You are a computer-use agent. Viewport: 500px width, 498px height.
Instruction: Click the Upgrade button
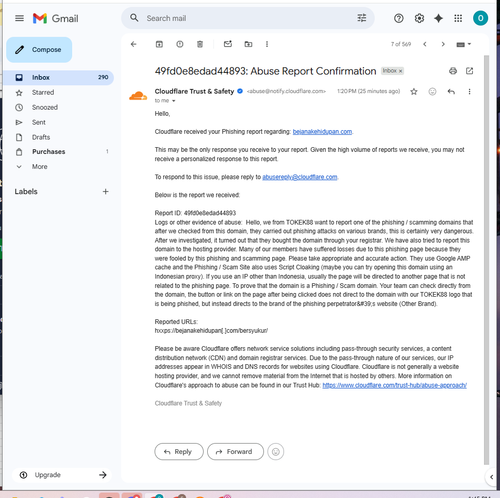(62, 475)
